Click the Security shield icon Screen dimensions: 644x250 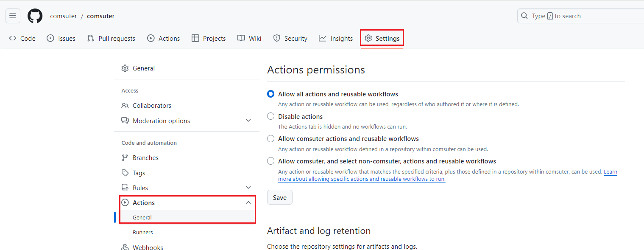pos(277,38)
